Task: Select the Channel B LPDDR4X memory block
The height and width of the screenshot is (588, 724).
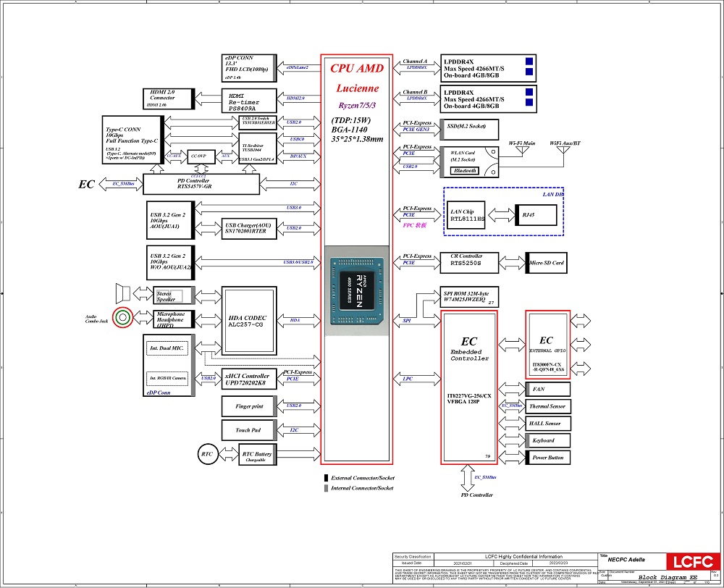Action: [489, 99]
